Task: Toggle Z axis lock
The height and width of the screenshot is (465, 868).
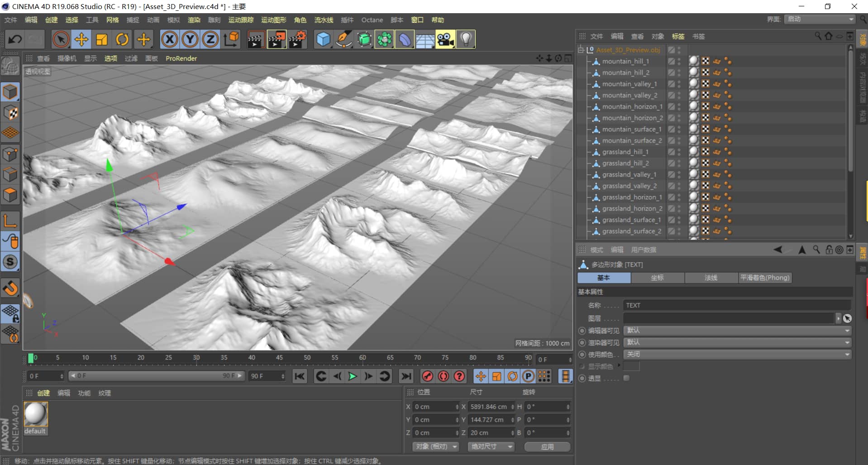Action: 210,39
